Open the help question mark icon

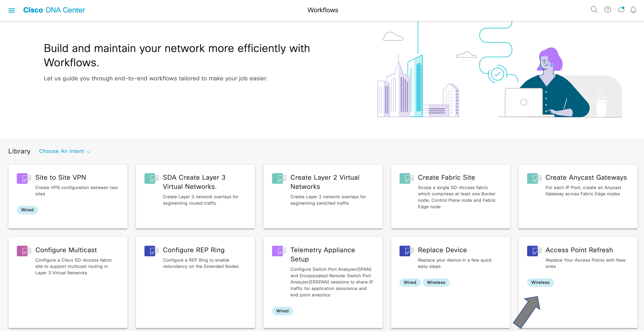coord(608,10)
